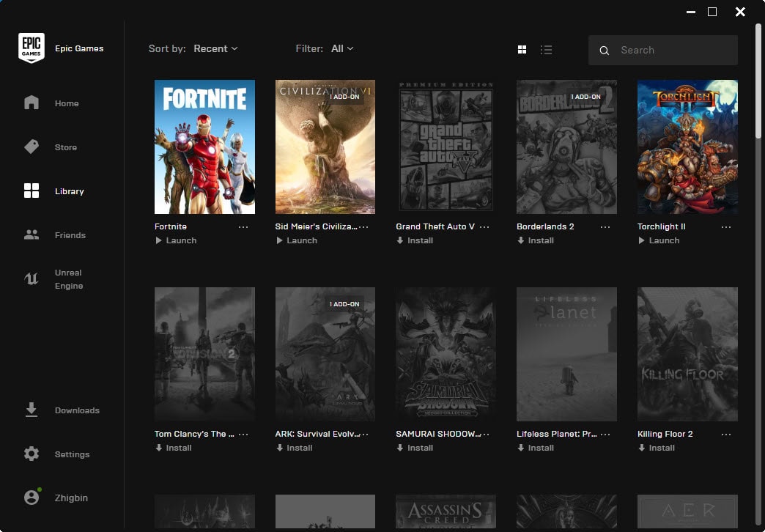Open the options menu for SAMURAI SHODOWN
Image resolution: width=765 pixels, height=532 pixels.
[486, 435]
